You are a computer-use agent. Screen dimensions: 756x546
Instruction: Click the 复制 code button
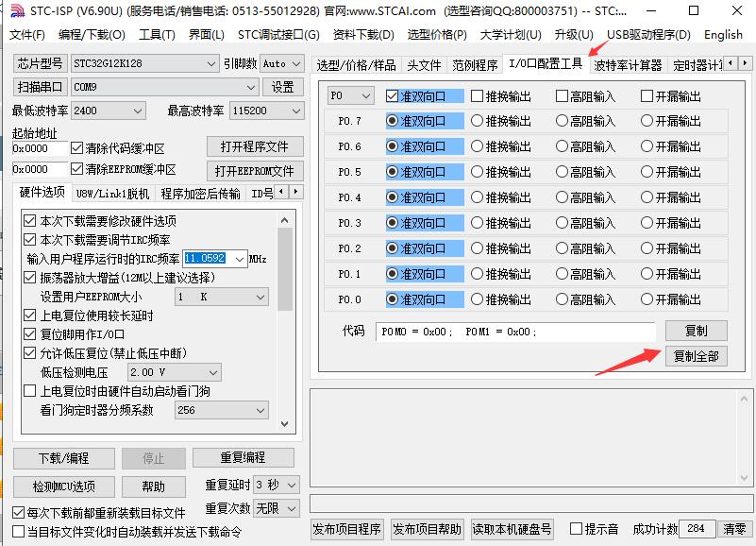coord(697,332)
